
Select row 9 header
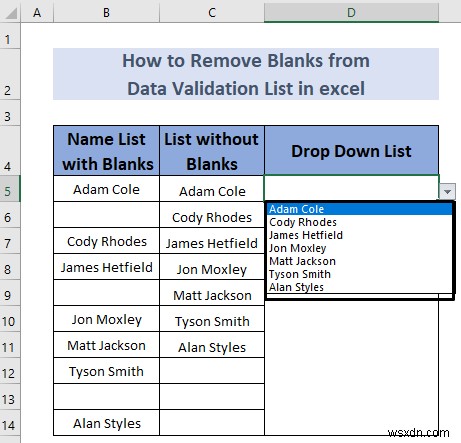pos(10,293)
